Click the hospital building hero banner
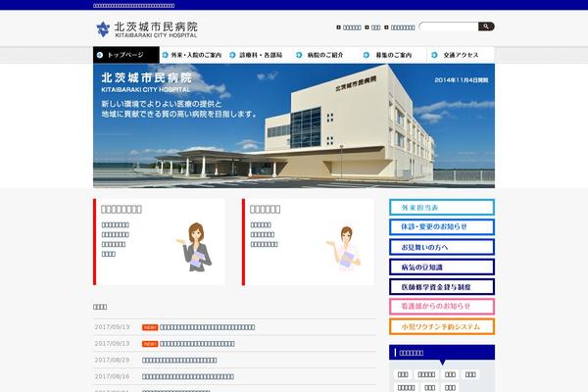588x392 pixels. [294, 125]
